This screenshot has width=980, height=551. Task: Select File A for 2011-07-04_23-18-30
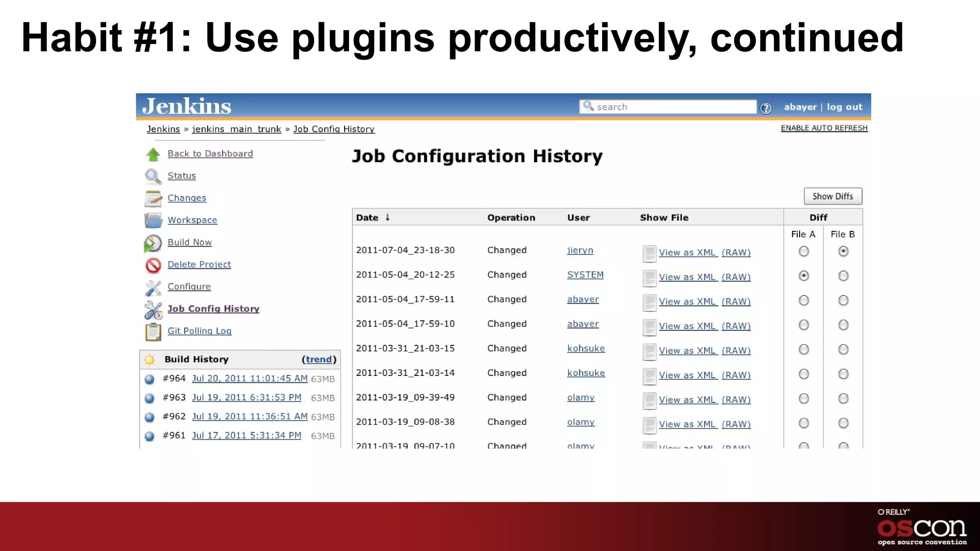pos(804,252)
